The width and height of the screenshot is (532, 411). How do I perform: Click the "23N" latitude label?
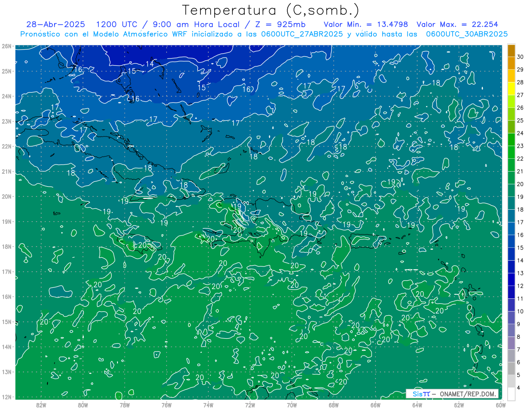point(6,121)
